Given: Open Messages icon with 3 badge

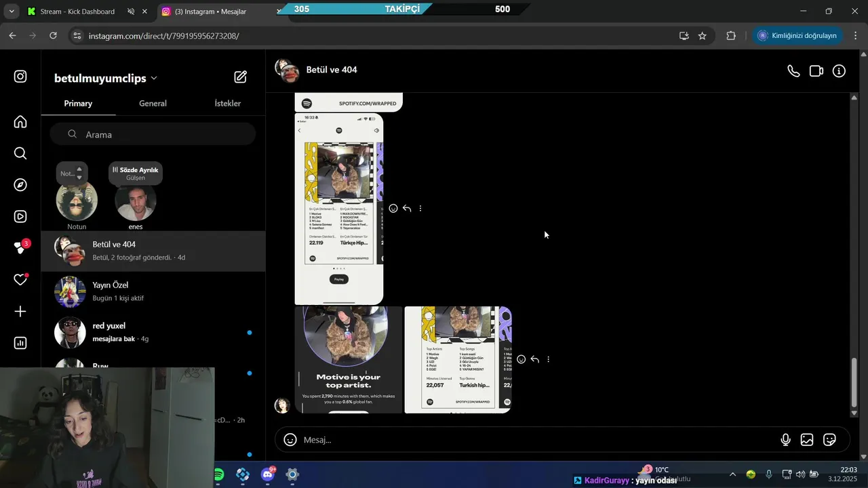Looking at the screenshot, I should point(20,248).
